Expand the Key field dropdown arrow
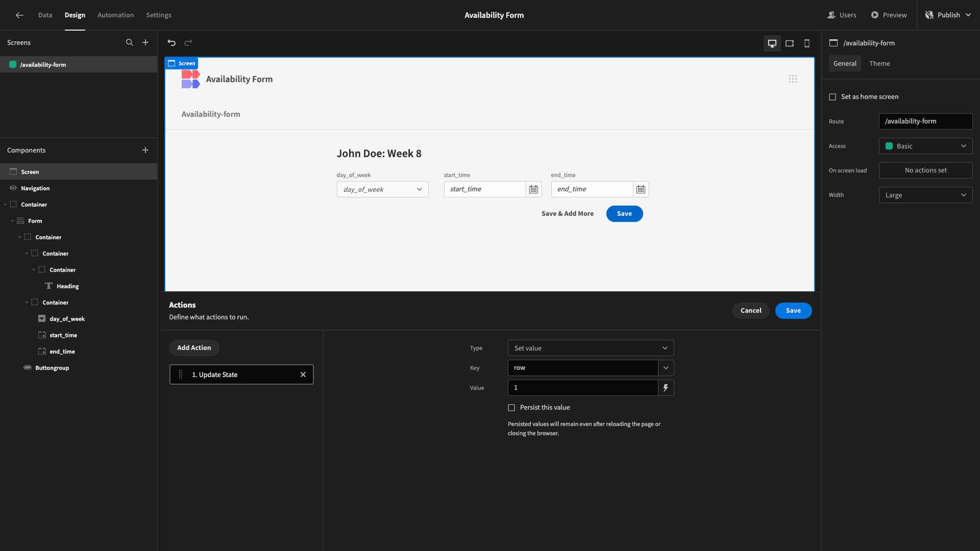The image size is (980, 551). (666, 368)
